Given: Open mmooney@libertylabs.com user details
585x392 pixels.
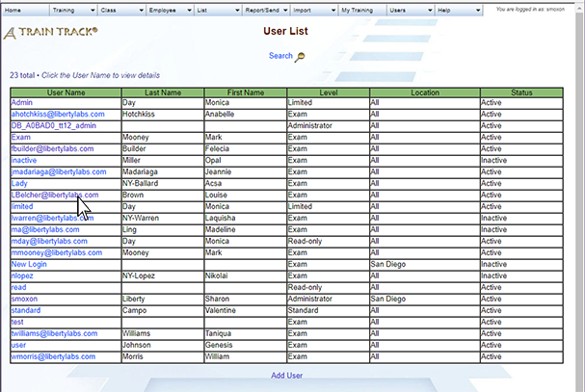Looking at the screenshot, I should click(57, 253).
